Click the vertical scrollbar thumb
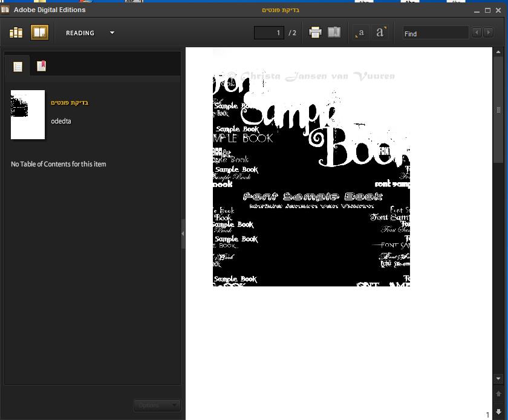The image size is (508, 420). (498, 110)
